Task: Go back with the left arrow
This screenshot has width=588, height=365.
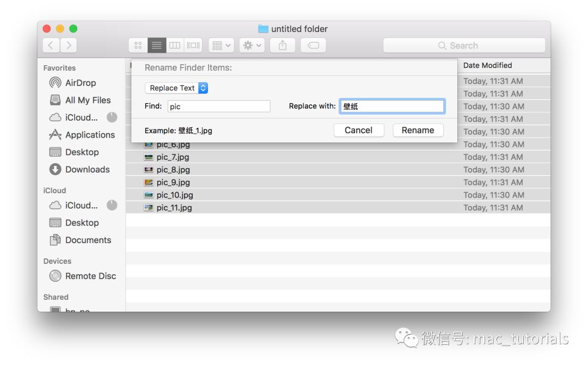Action: pyautogui.click(x=51, y=46)
